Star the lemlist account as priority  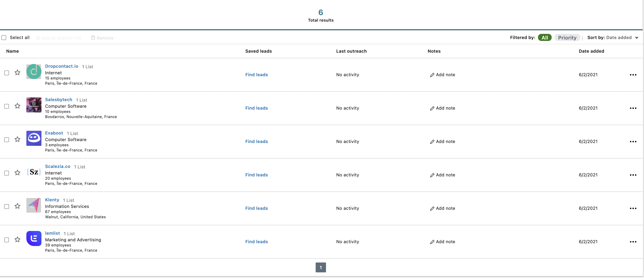pyautogui.click(x=17, y=240)
